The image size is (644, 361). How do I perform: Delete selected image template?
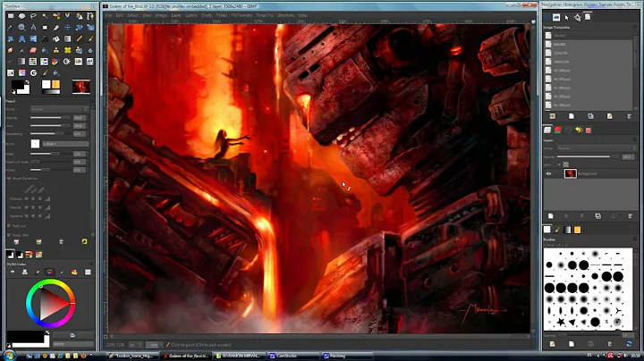(629, 116)
